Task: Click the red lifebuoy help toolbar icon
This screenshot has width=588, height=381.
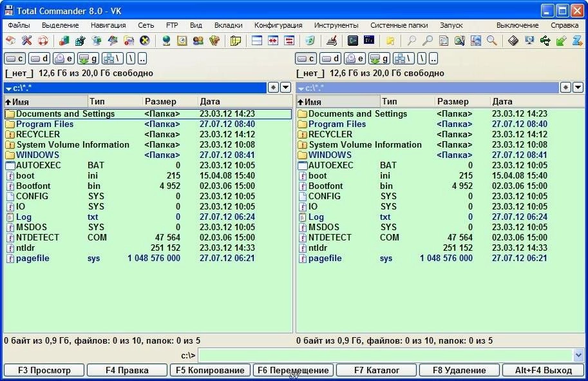Action: click(x=43, y=40)
